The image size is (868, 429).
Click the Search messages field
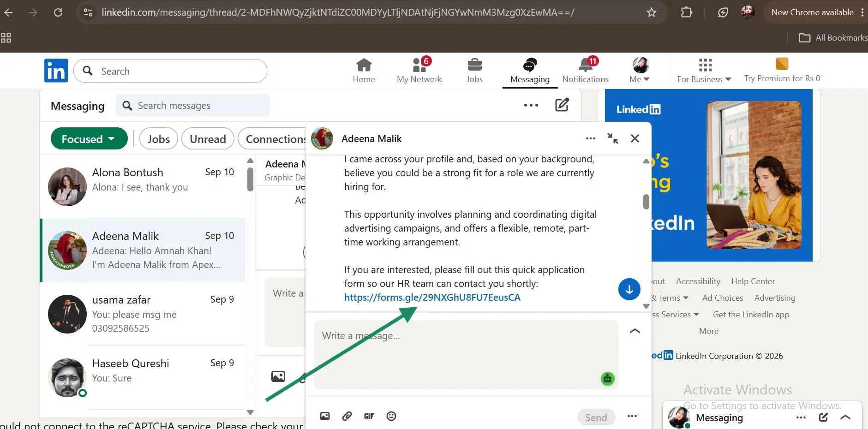(x=193, y=106)
